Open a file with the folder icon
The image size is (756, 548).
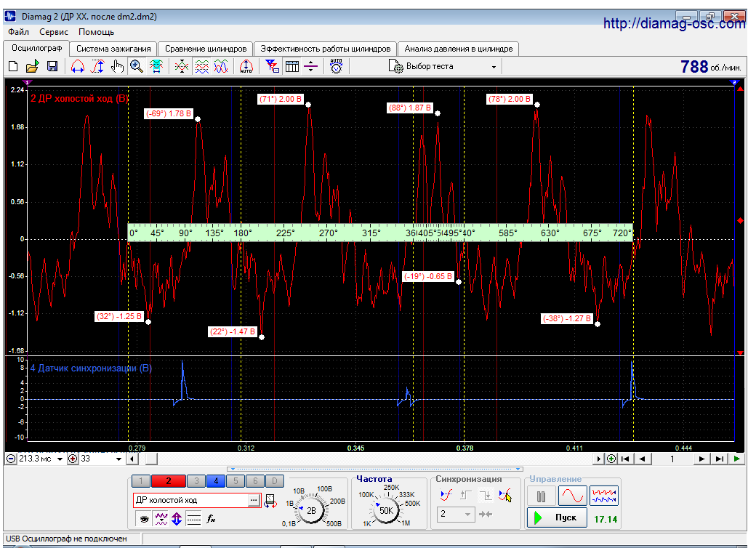(32, 67)
